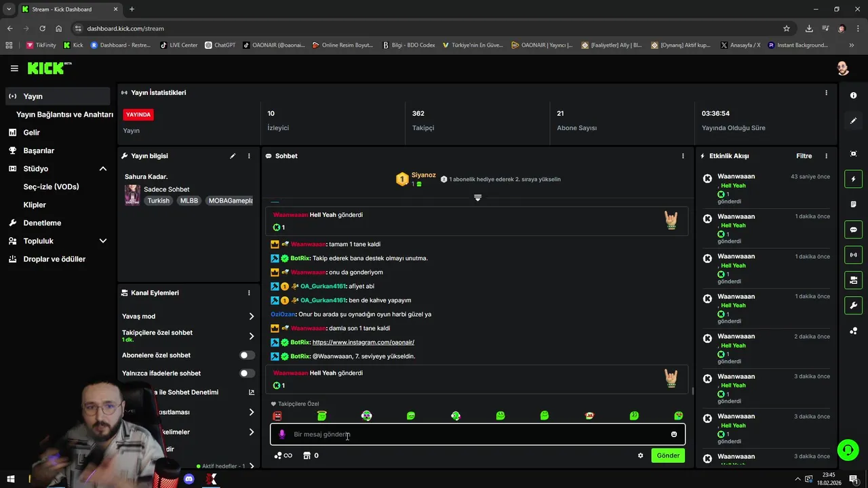Toggle the broadcast signal panel button in sidebar
This screenshot has height=488, width=868.
coord(853,255)
